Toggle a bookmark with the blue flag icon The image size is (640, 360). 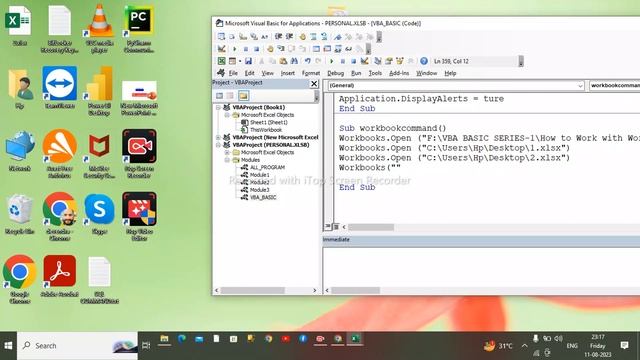[x=338, y=37]
